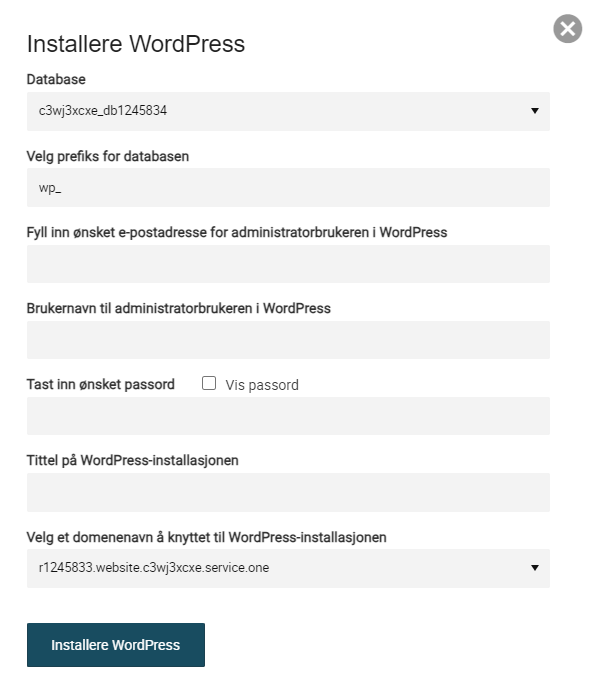Click the Vis passord label text
Viewport: 597px width, 696px height.
pyautogui.click(x=262, y=385)
